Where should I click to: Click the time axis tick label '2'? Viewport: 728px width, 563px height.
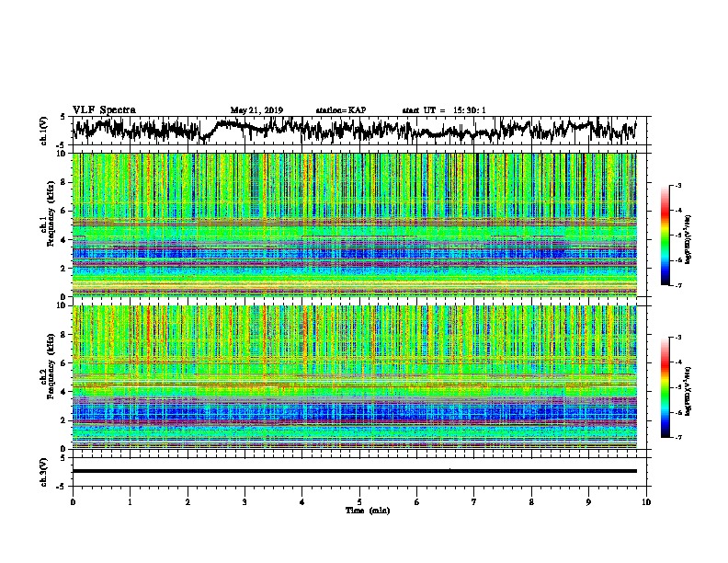click(188, 502)
